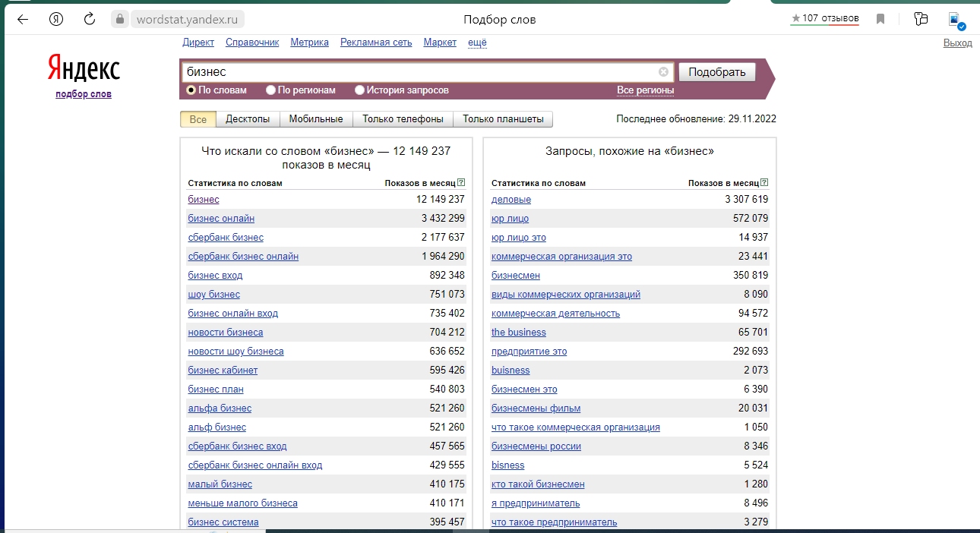Click help icon beside left column header
Image resolution: width=980 pixels, height=533 pixels.
(461, 183)
